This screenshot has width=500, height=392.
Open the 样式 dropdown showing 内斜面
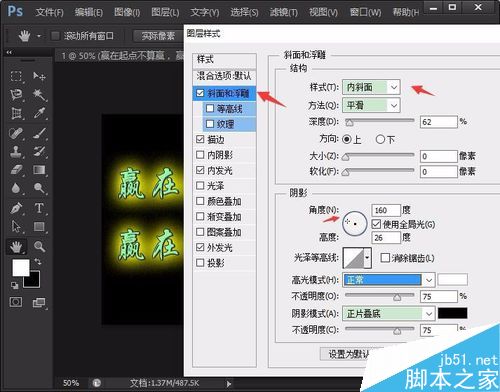pos(371,87)
